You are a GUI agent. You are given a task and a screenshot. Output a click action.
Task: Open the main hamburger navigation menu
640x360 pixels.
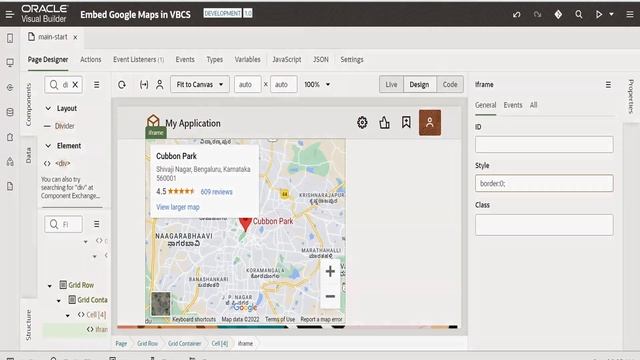point(10,14)
